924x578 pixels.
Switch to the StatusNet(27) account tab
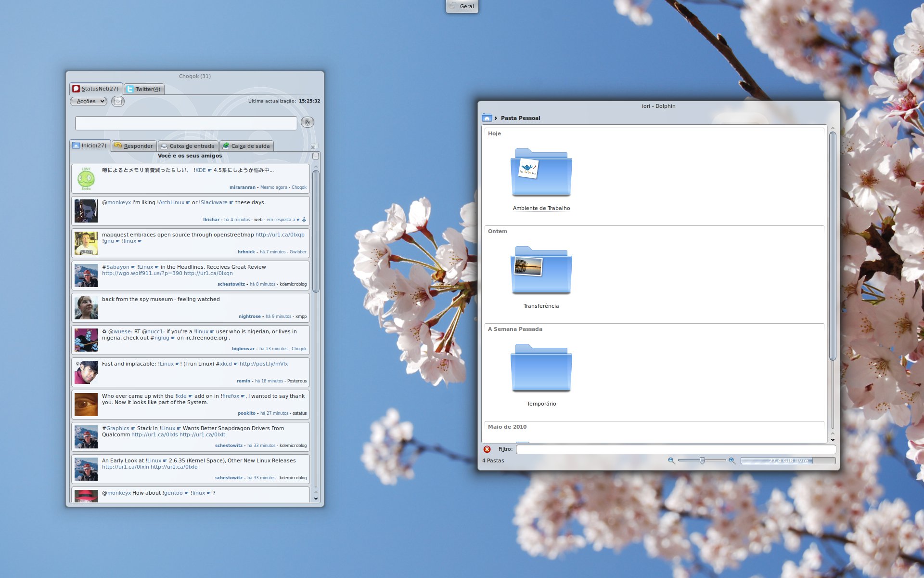pos(96,89)
